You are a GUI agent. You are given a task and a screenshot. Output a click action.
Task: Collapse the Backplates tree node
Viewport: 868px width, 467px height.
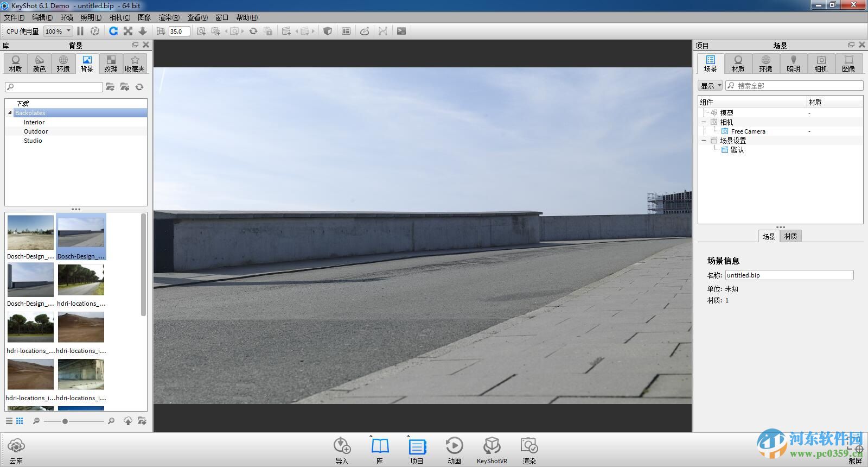click(10, 113)
